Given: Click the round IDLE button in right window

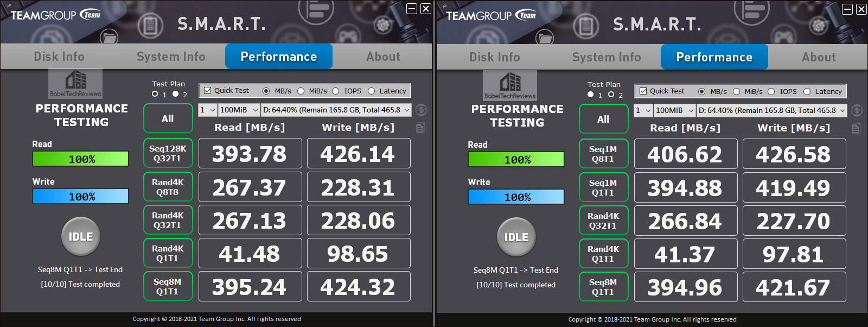Looking at the screenshot, I should click(516, 237).
